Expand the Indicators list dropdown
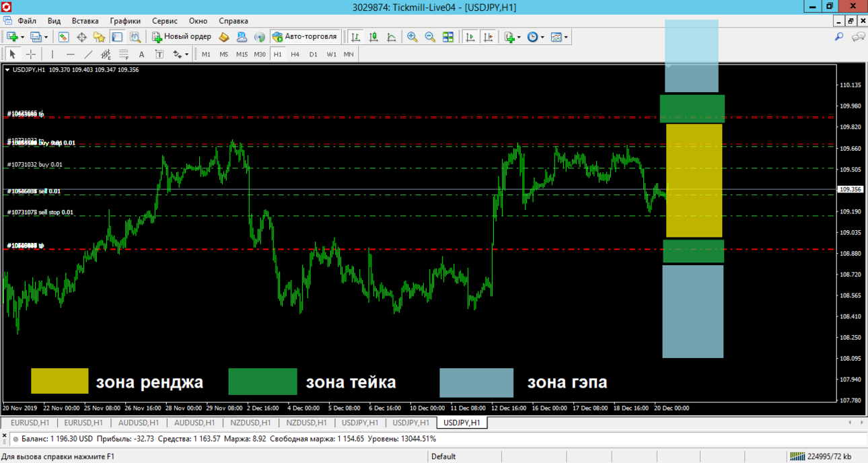The height and width of the screenshot is (463, 868). 519,37
